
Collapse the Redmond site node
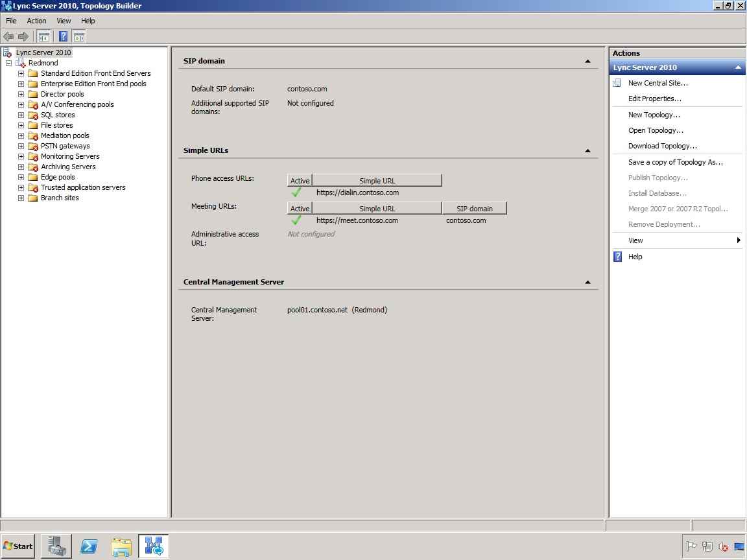[8, 63]
